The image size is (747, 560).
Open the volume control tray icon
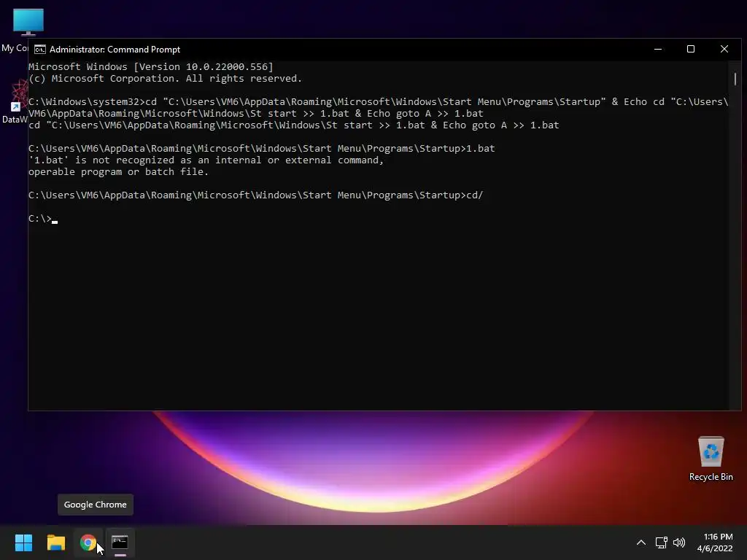(x=679, y=542)
